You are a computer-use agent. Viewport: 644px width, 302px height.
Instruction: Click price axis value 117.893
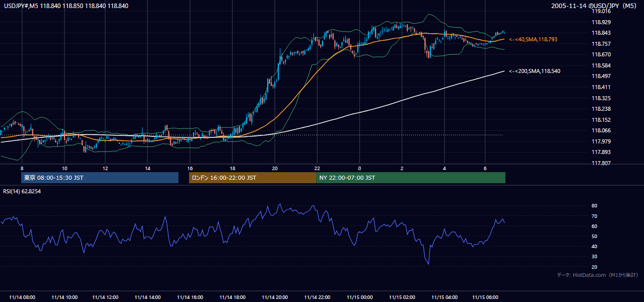click(601, 152)
